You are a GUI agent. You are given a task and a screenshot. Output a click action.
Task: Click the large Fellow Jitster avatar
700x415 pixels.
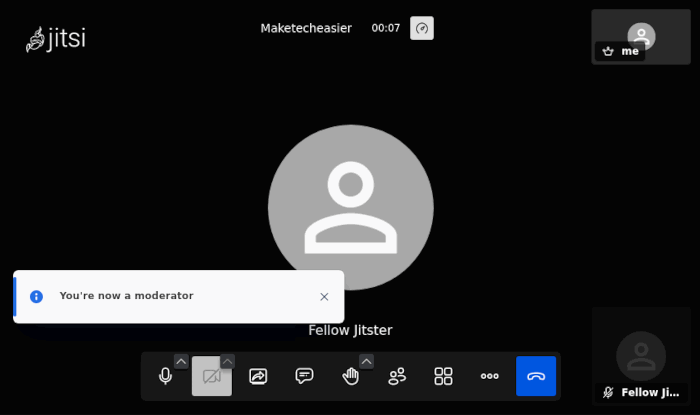tap(350, 208)
